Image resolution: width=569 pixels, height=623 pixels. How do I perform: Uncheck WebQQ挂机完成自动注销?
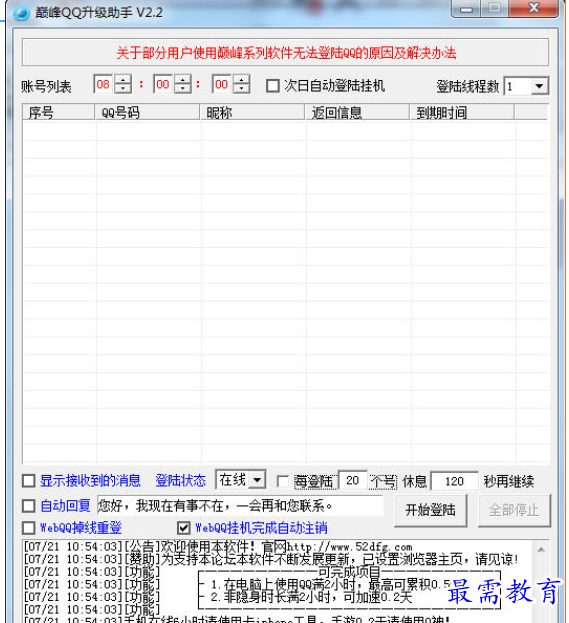coord(184,528)
